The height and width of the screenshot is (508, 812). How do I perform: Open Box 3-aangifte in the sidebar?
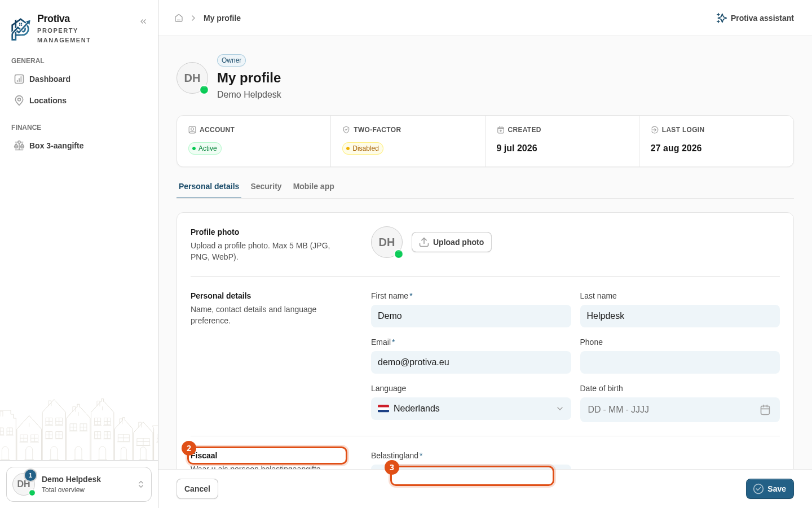[x=79, y=146]
